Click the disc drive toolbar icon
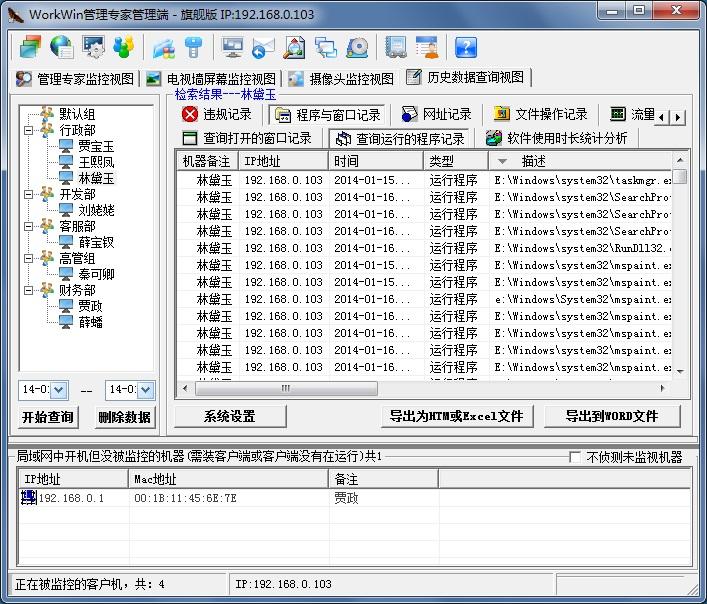Image resolution: width=707 pixels, height=604 pixels. (357, 48)
